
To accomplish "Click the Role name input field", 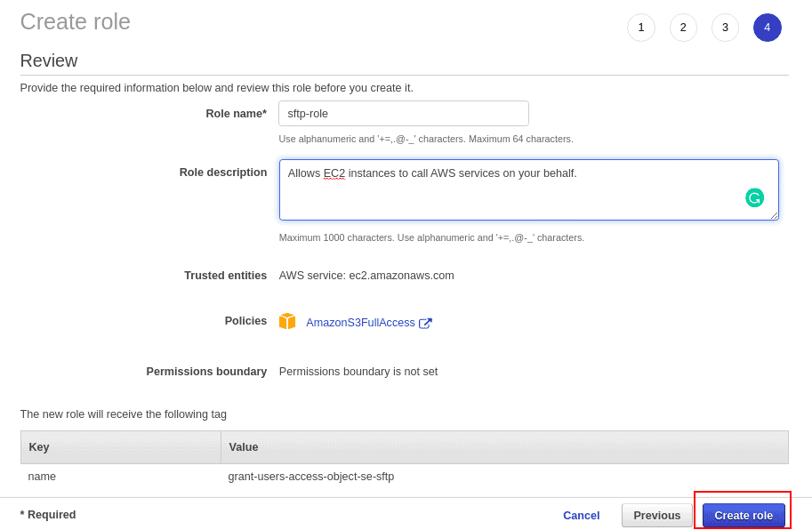I will (x=404, y=113).
